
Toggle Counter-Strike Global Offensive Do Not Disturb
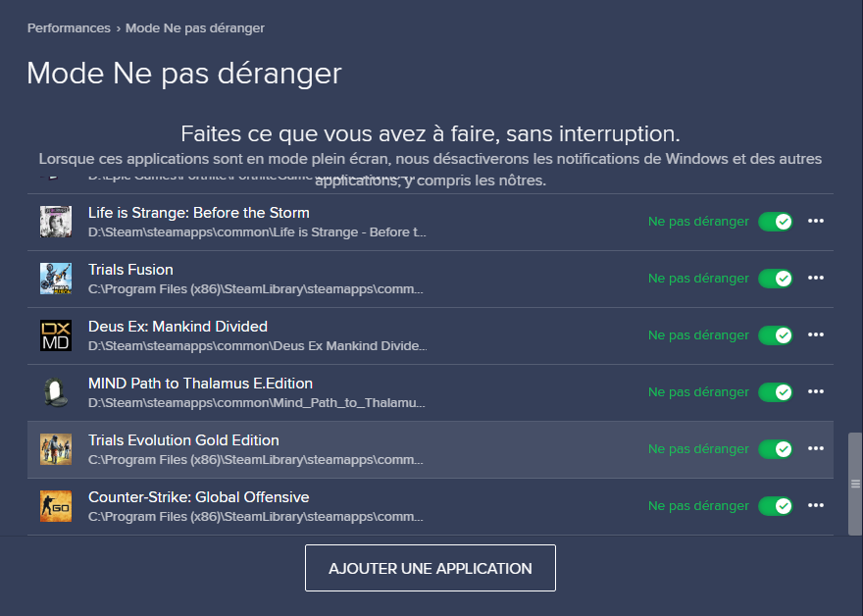click(x=775, y=506)
